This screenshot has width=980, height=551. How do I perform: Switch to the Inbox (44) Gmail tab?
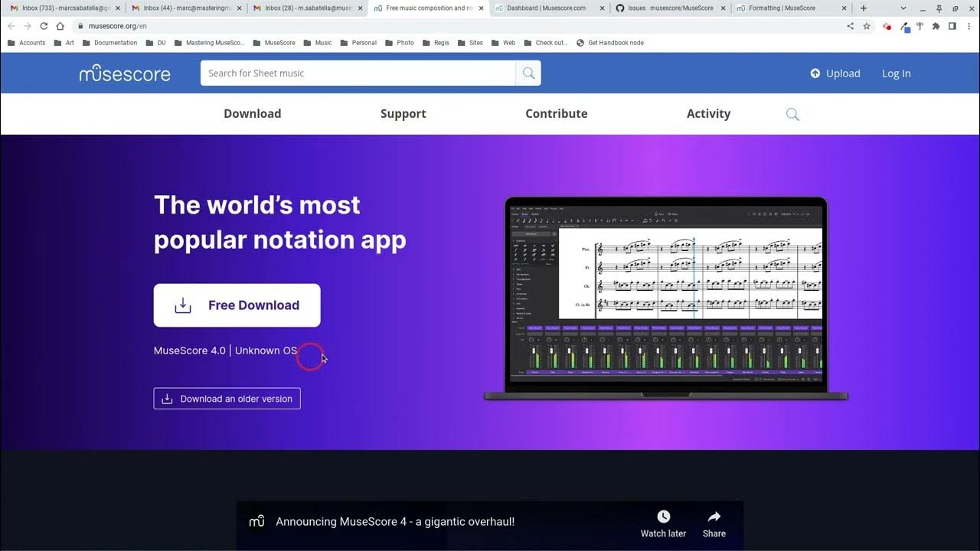pos(186,8)
